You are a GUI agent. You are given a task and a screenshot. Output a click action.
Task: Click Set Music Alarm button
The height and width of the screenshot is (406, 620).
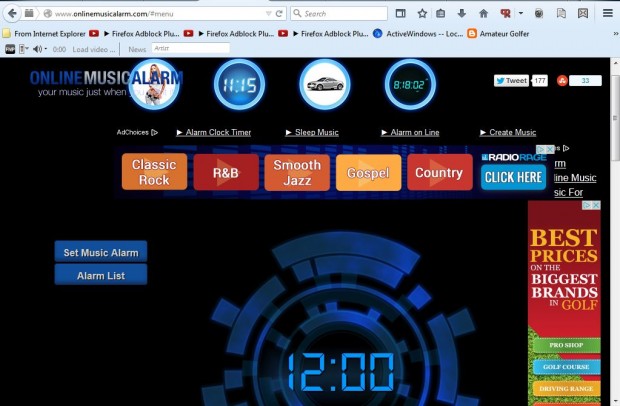101,252
